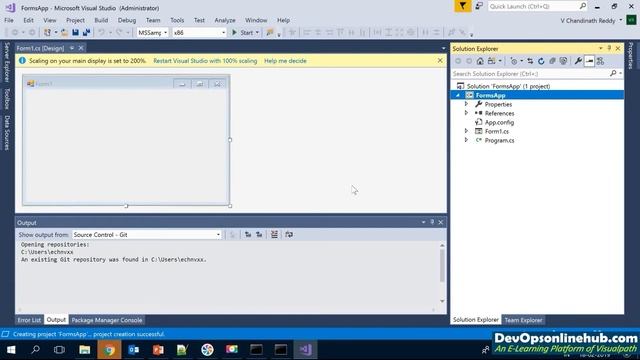Click the New Project toolbar icon
640x360 pixels.
pyautogui.click(x=47, y=32)
